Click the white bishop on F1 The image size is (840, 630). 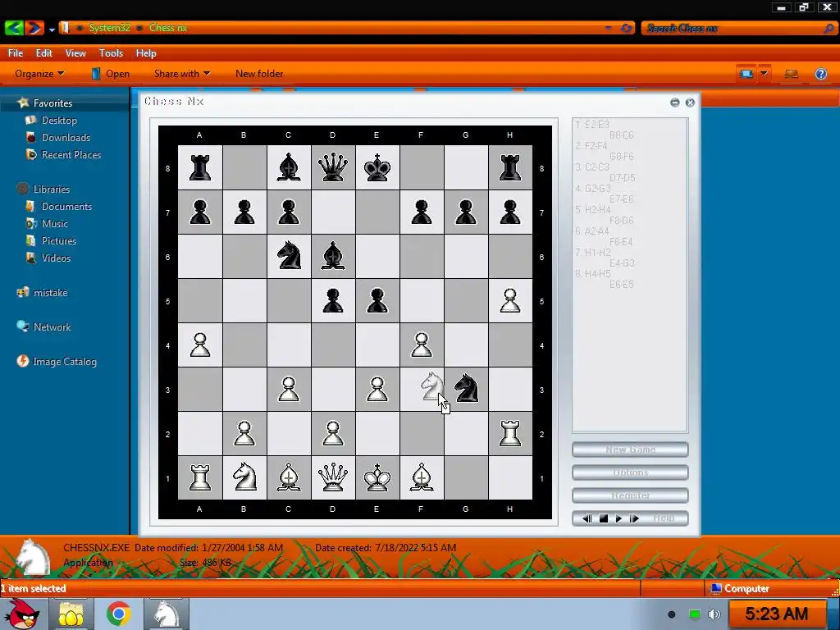pos(422,477)
